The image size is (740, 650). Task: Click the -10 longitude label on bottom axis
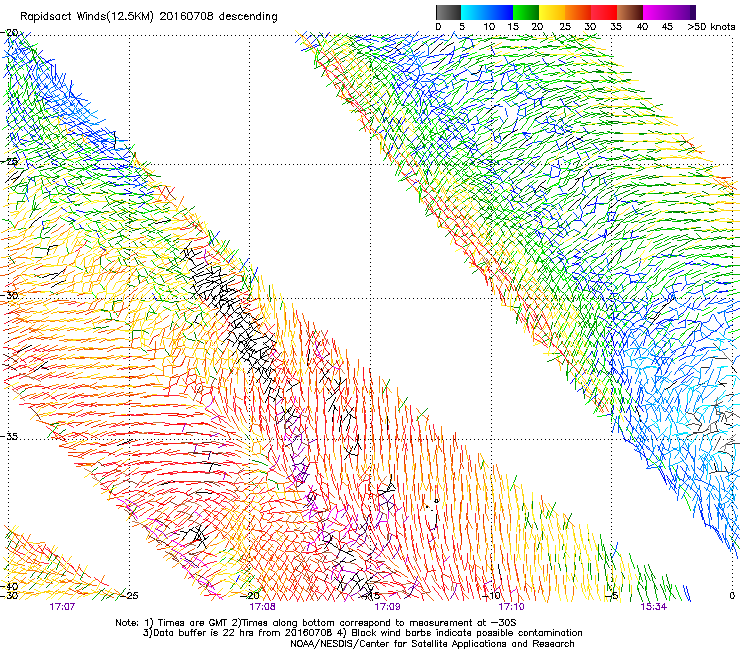[x=492, y=595]
